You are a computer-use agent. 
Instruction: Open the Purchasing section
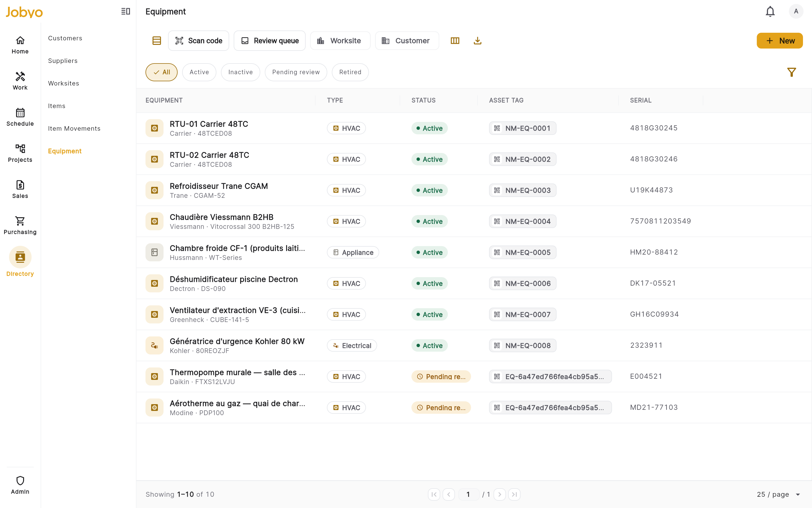click(20, 225)
